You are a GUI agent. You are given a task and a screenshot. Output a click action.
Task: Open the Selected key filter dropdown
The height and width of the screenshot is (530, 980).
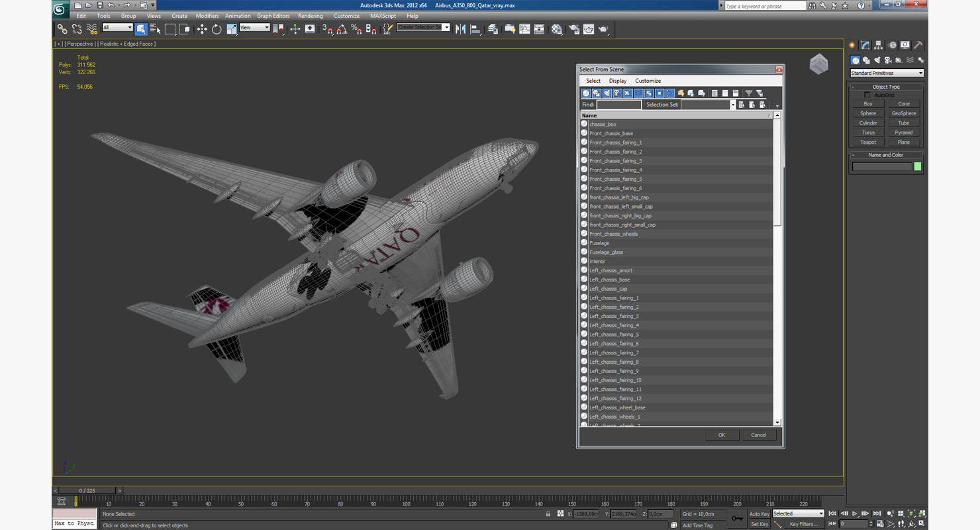pos(798,513)
